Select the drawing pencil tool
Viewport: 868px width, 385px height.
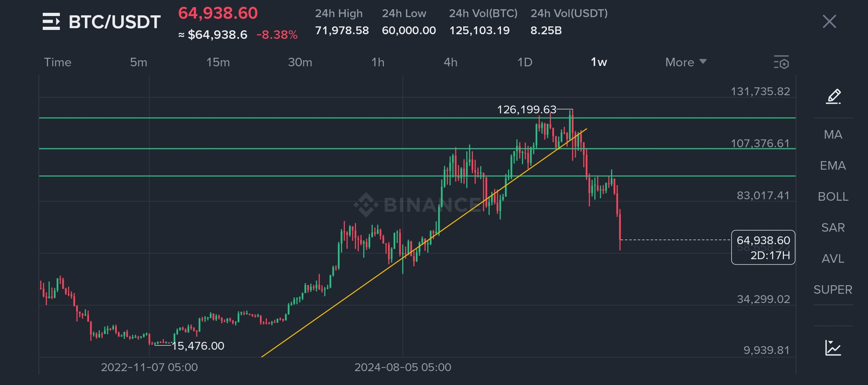coord(833,96)
